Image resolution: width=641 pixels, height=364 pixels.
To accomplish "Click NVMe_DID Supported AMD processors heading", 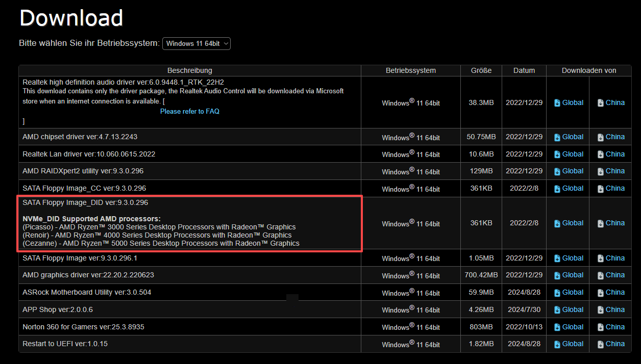I will pos(91,219).
